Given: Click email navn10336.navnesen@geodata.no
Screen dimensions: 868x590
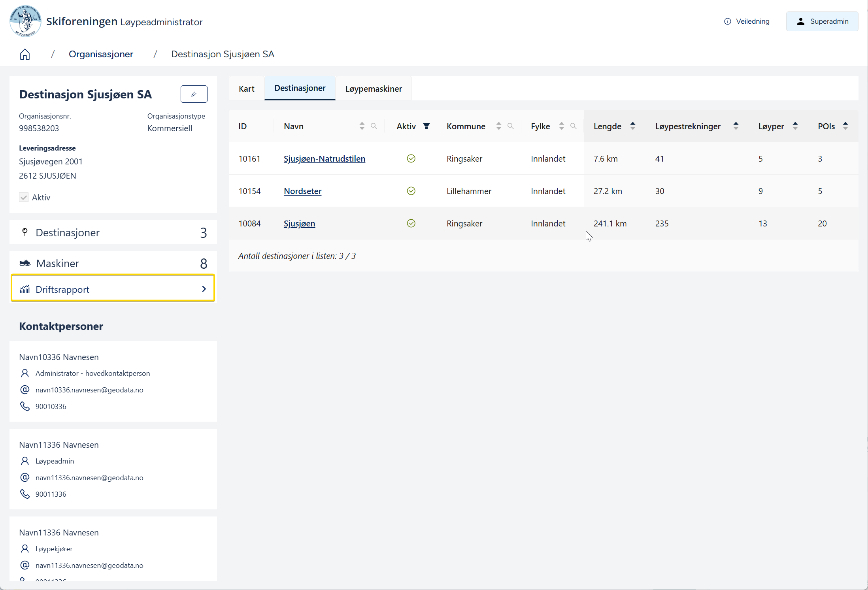Looking at the screenshot, I should pyautogui.click(x=89, y=390).
